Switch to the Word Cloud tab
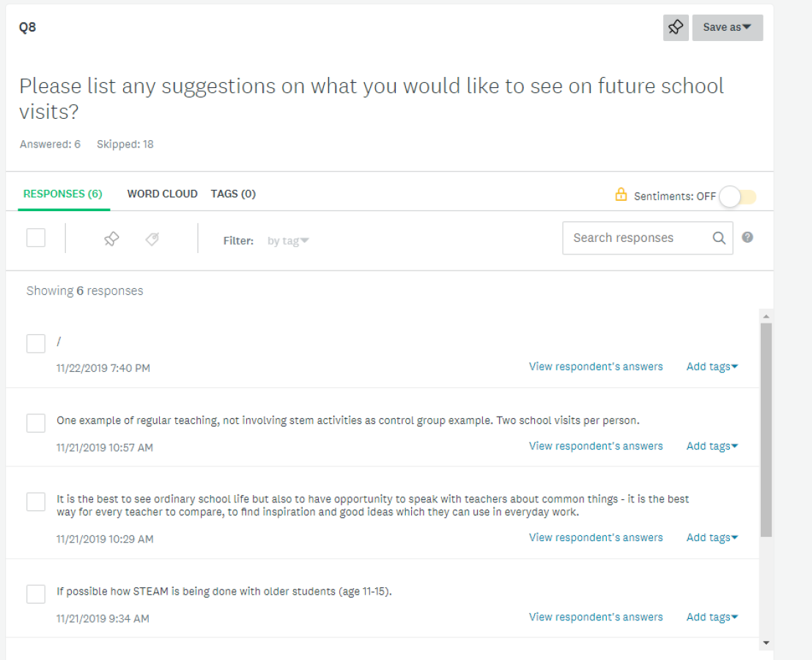This screenshot has height=660, width=812. coord(162,194)
